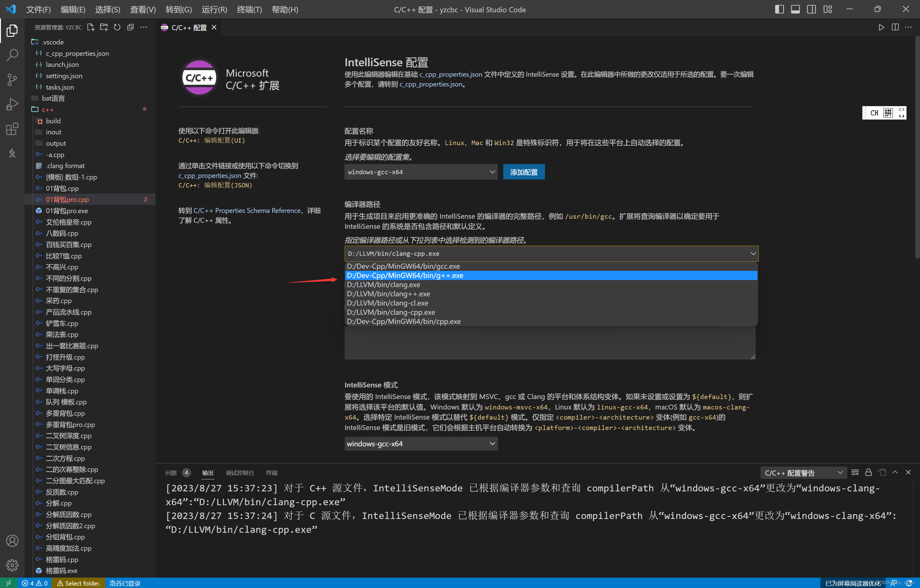Open the 终端(T) menu

[250, 10]
